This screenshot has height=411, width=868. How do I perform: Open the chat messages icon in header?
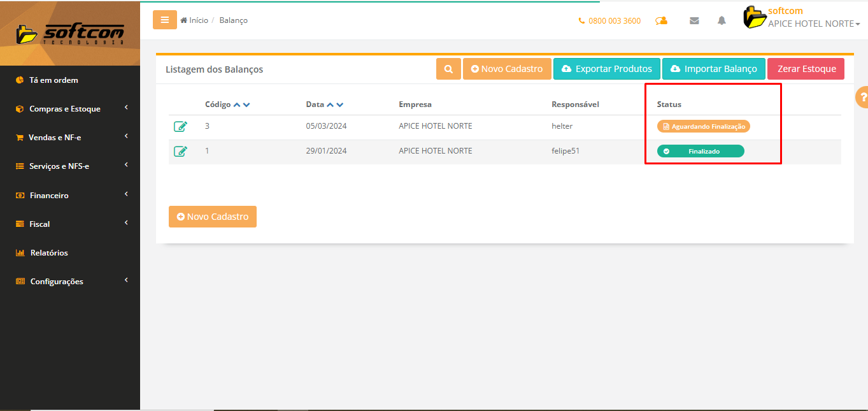[x=662, y=20]
